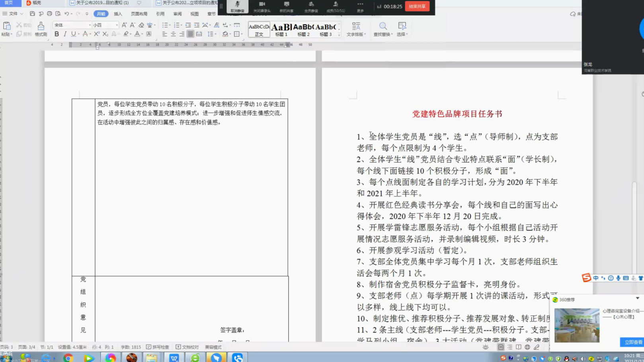Expand the text layout (文字排版) dropdown
Viewport: 644px width, 362px height.
pyautogui.click(x=356, y=29)
